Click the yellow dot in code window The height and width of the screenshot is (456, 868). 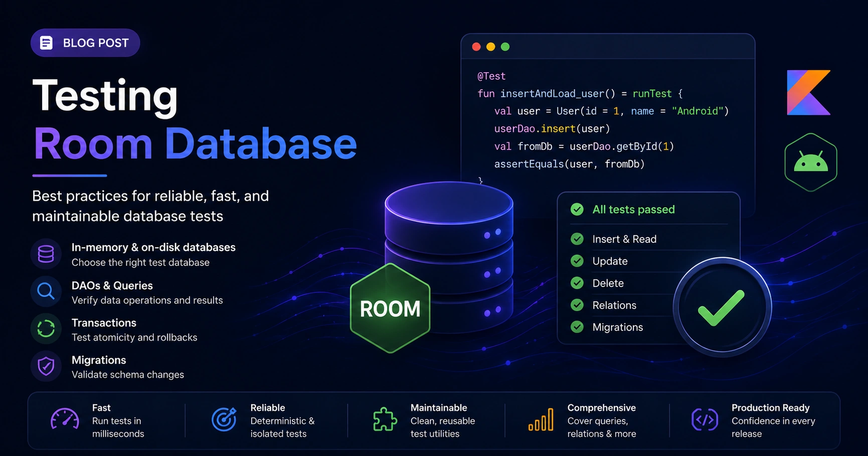pos(491,47)
